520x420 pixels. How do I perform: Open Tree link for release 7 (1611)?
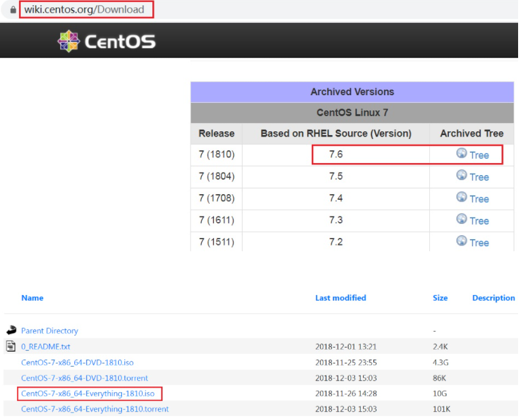pyautogui.click(x=479, y=221)
